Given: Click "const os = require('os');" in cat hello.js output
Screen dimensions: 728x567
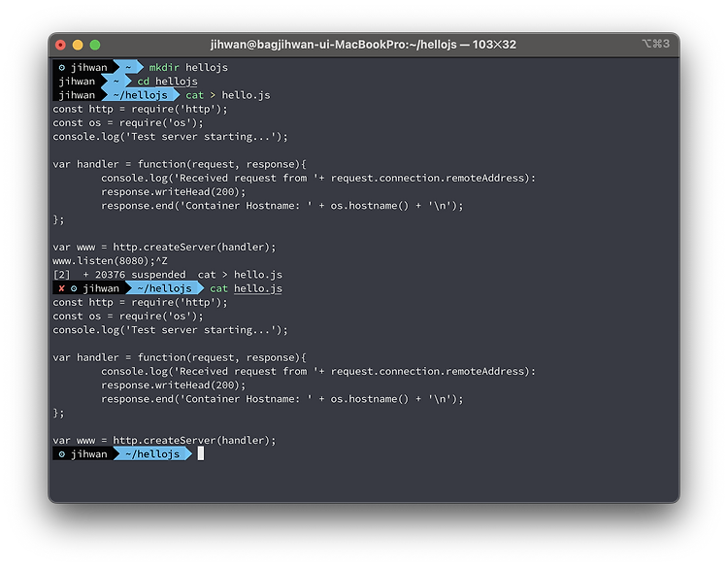Looking at the screenshot, I should [128, 317].
